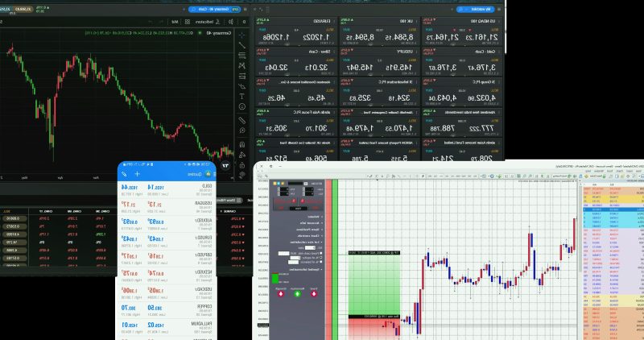Open the emoji smiley sticker tool
Screen dimensions: 644x340
pos(242,106)
